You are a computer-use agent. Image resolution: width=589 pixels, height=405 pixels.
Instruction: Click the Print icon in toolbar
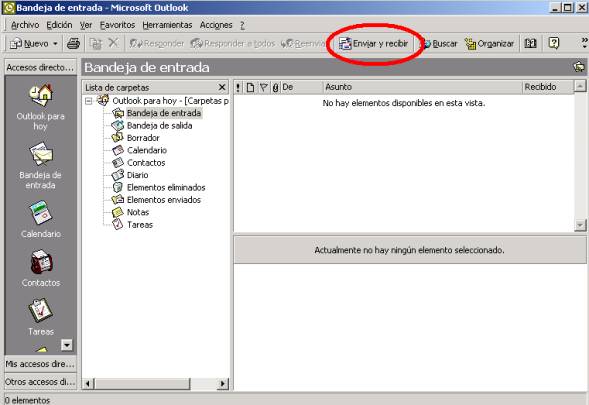point(73,44)
